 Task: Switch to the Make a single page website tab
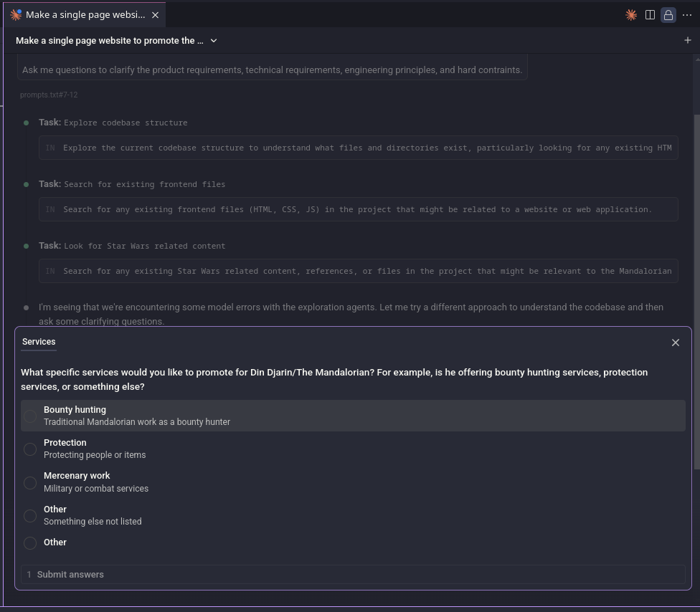(x=81, y=14)
